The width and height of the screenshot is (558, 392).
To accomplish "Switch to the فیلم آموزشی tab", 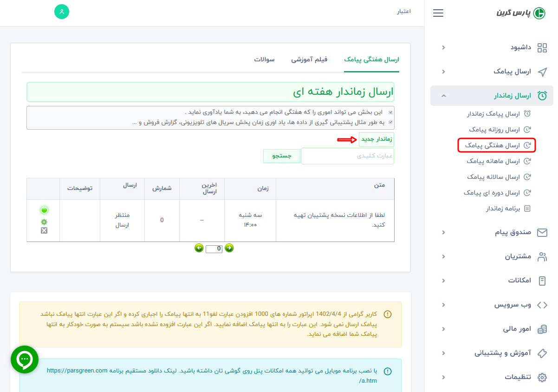I will click(x=309, y=60).
